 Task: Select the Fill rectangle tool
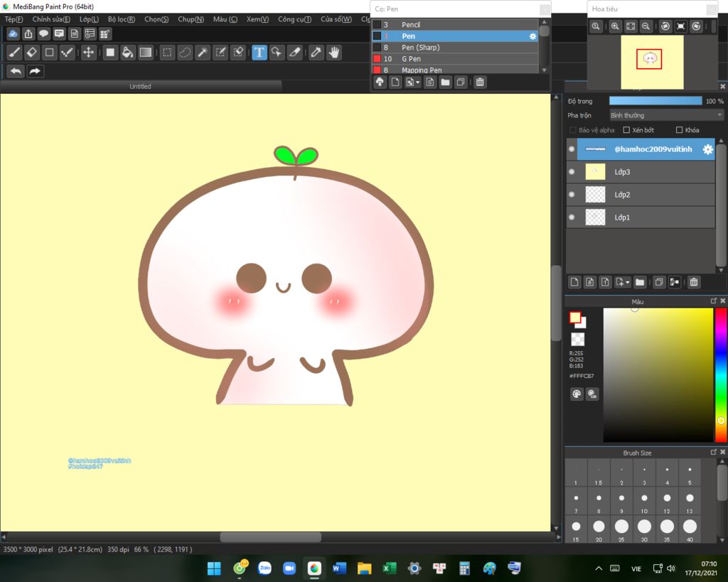point(110,53)
